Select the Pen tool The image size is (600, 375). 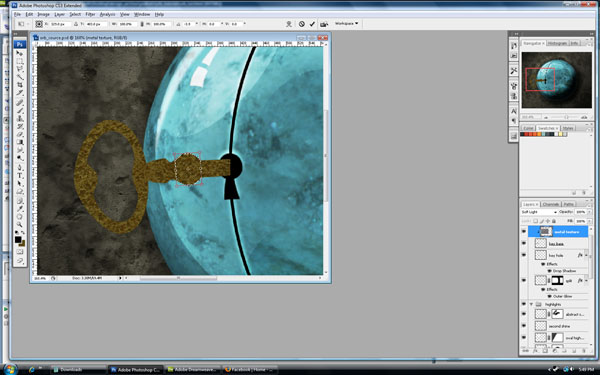[20, 167]
